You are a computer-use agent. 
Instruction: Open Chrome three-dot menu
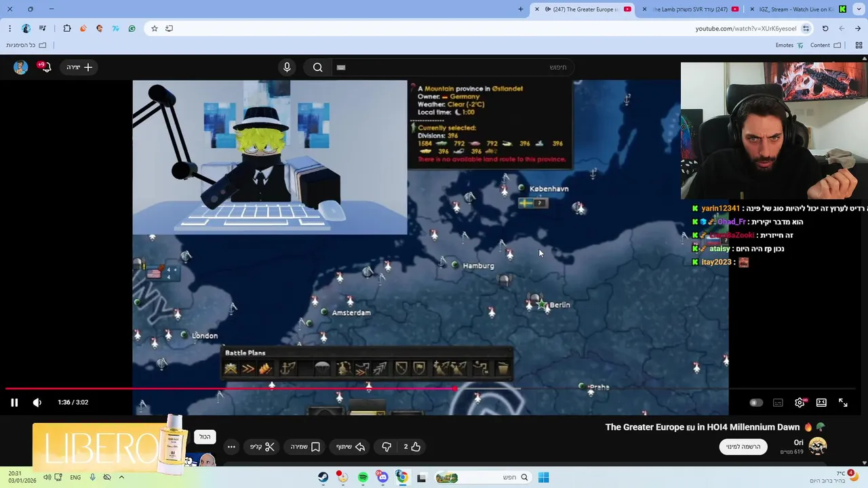[9, 28]
